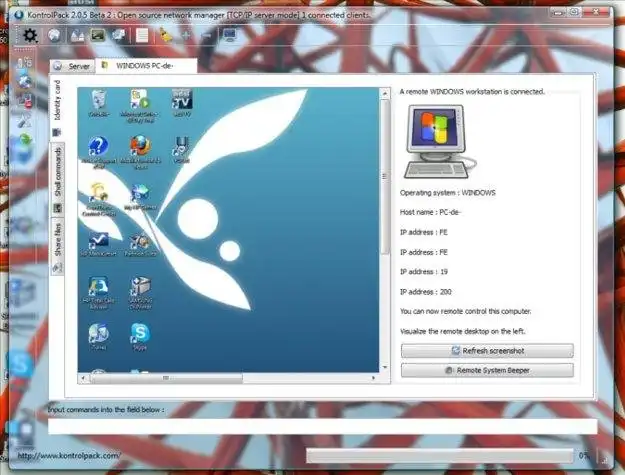The image size is (625, 475).
Task: Open the kontrolpack.com link in status bar
Action: coord(68,455)
